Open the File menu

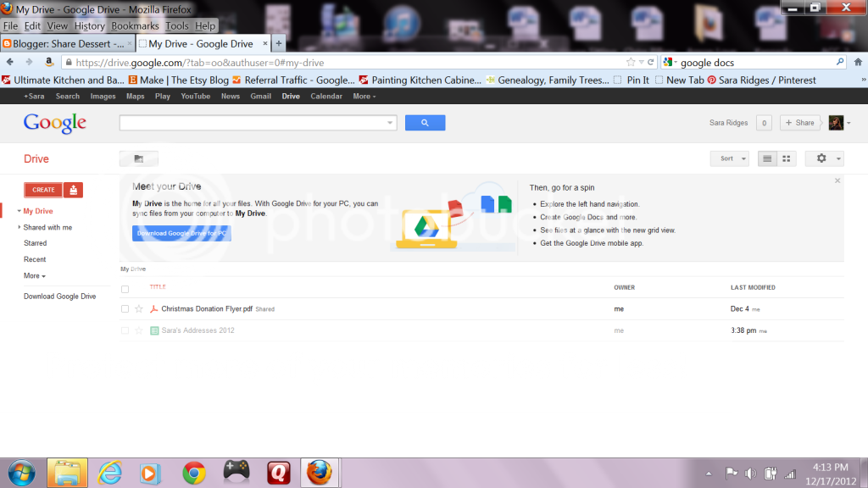(10, 25)
